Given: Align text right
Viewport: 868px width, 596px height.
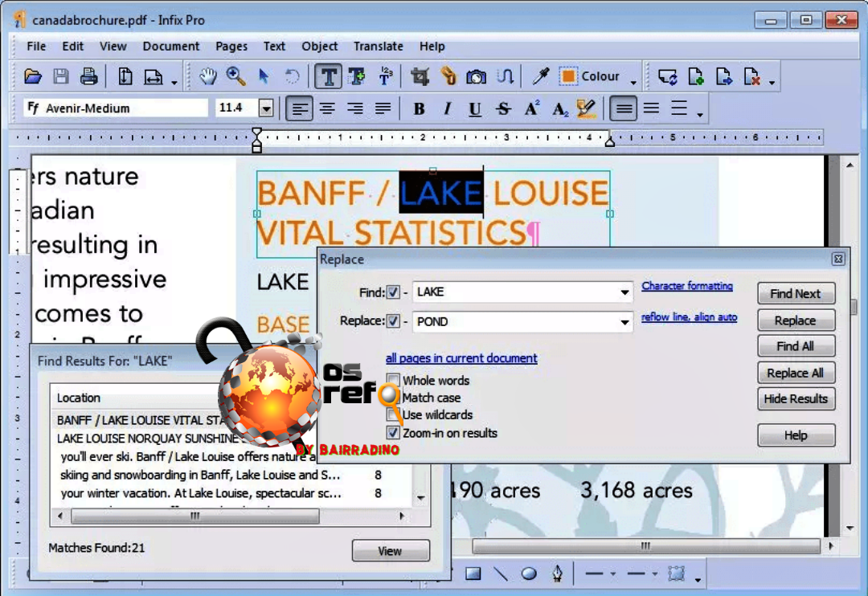Looking at the screenshot, I should point(355,108).
